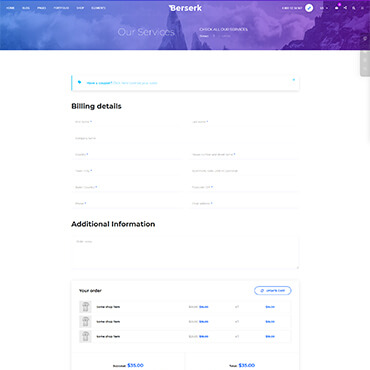Open the PAGES menu item
This screenshot has height=370, width=370.
[42, 8]
